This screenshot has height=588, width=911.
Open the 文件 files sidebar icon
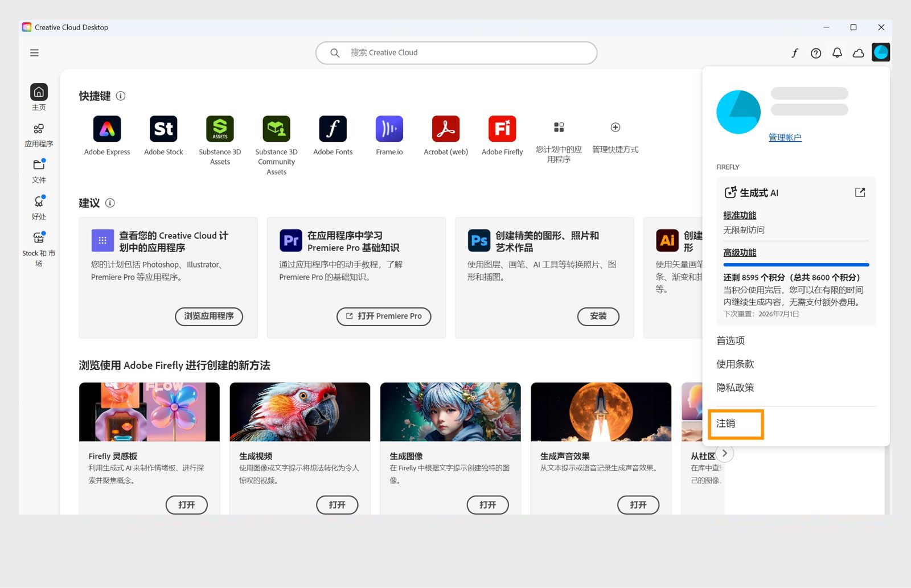[39, 165]
